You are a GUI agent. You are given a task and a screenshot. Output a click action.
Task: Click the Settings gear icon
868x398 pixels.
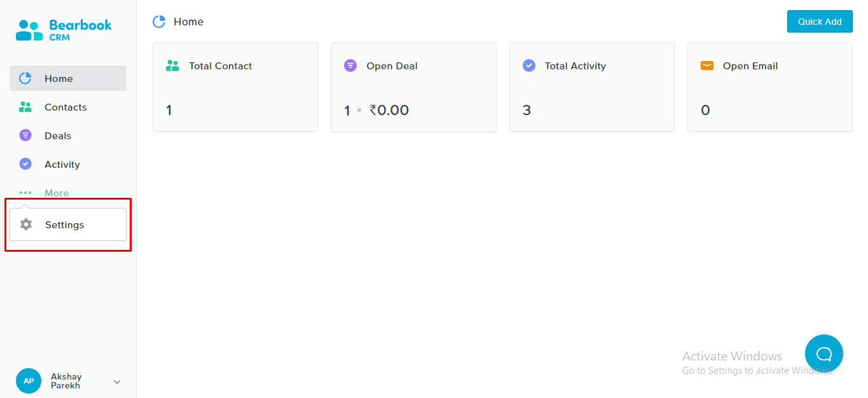pos(26,224)
